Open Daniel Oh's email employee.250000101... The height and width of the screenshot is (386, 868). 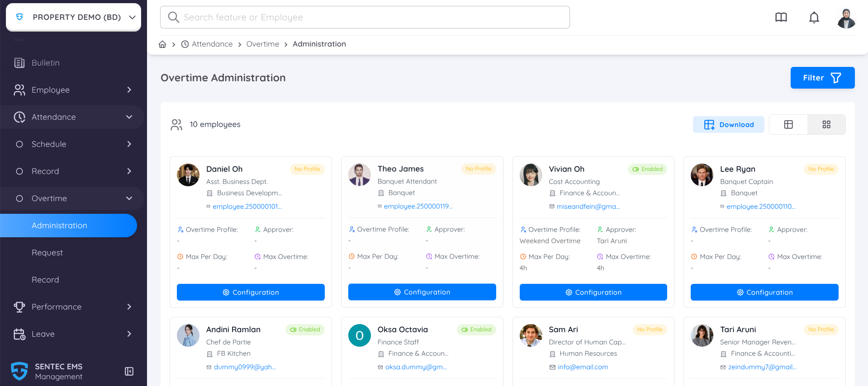(x=247, y=207)
